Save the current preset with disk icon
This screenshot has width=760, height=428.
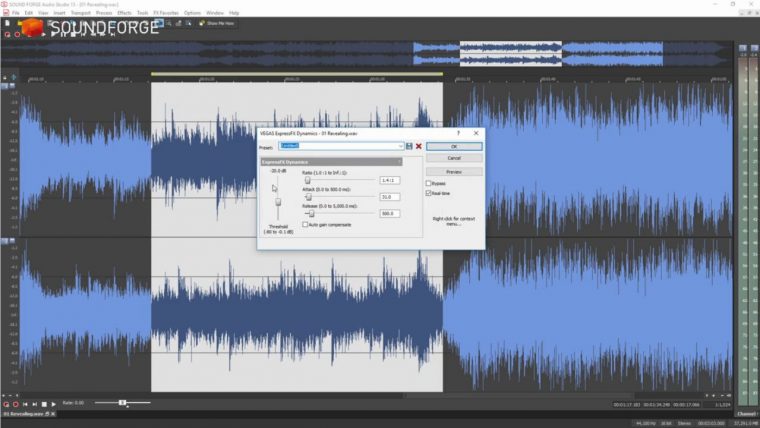[x=409, y=146]
